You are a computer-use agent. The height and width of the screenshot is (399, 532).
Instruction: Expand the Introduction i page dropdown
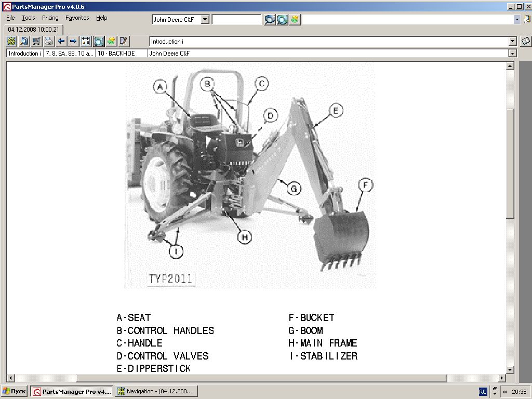[x=512, y=42]
